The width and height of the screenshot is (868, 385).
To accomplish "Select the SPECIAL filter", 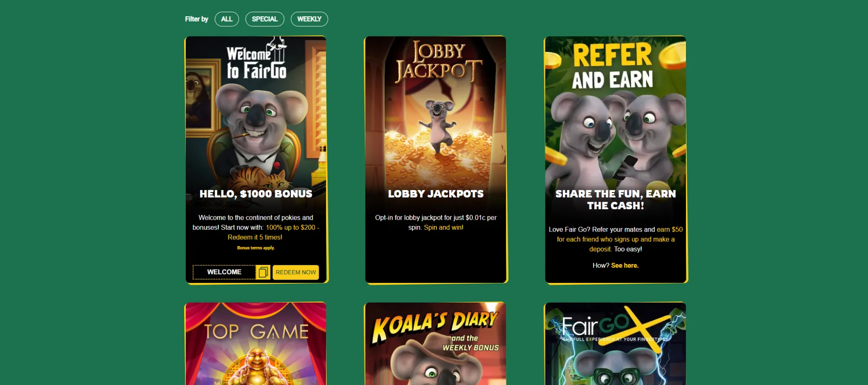I will click(265, 19).
